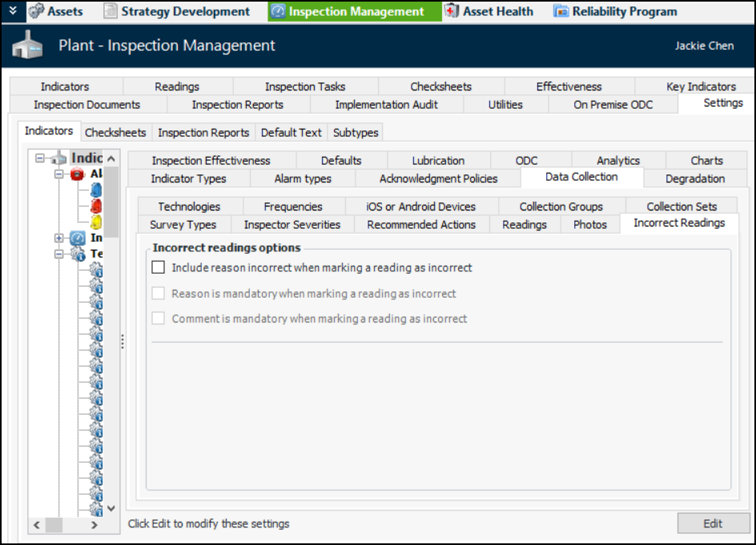Open the Collection Groups tab
The height and width of the screenshot is (545, 756).
561,206
